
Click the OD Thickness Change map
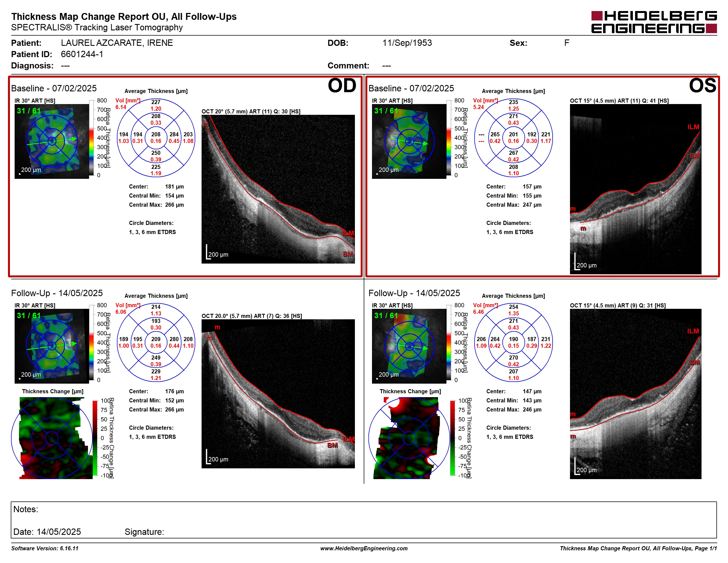tap(52, 438)
